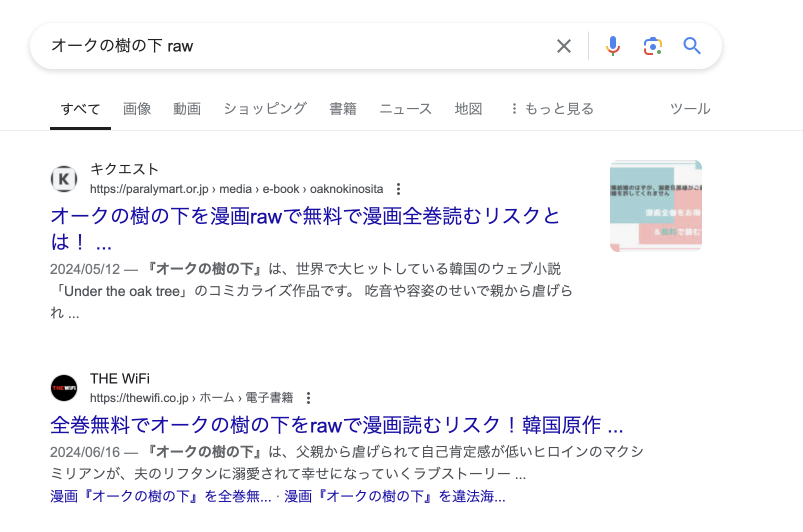This screenshot has height=532, width=803.
Task: Expand more results under the もっと見る menu icon
Action: pos(513,109)
